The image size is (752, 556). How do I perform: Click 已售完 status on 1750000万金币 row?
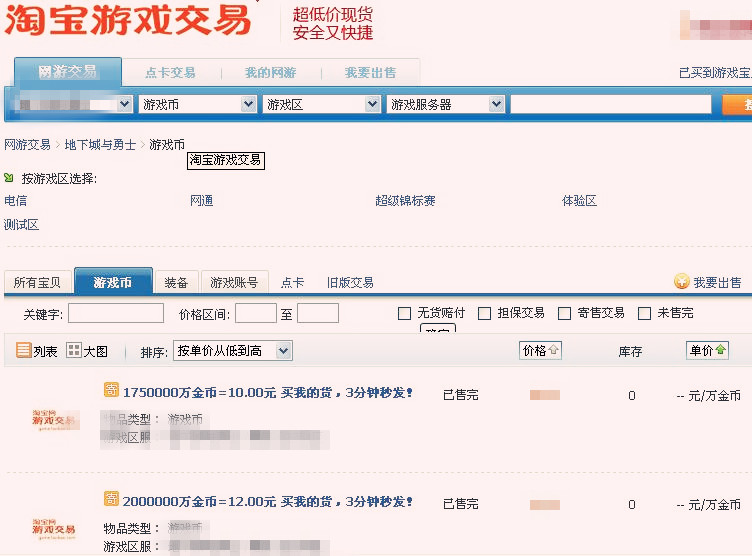[x=460, y=395]
